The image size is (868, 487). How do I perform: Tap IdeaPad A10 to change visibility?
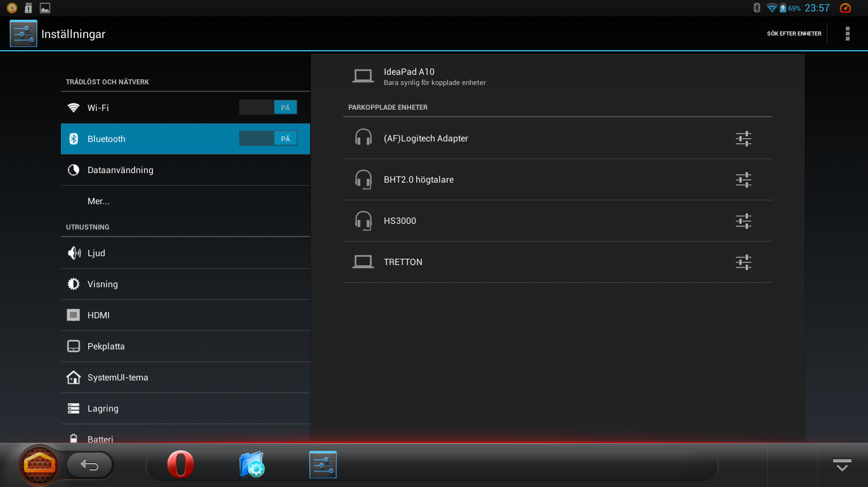pyautogui.click(x=558, y=77)
